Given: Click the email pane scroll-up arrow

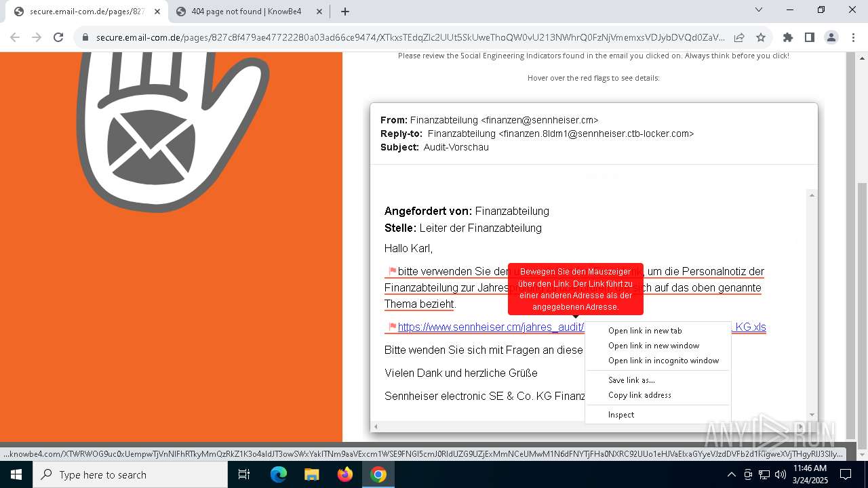Looking at the screenshot, I should pyautogui.click(x=812, y=196).
